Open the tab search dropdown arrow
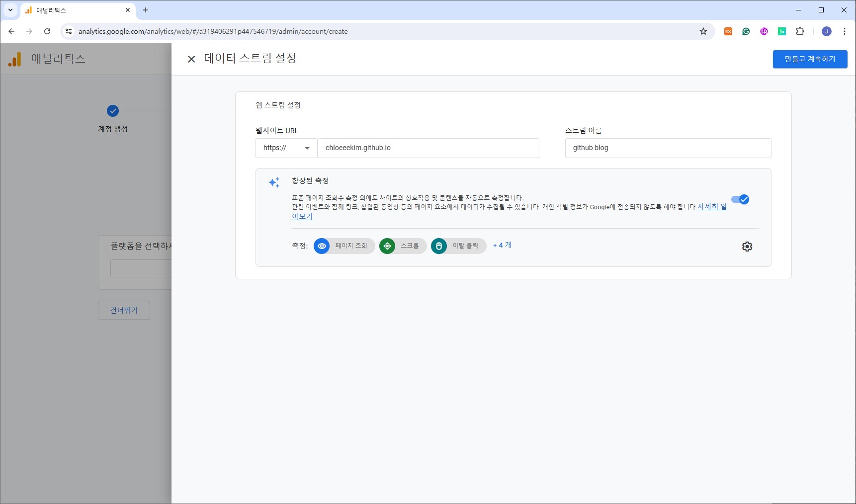Viewport: 856px width, 504px height. pyautogui.click(x=10, y=10)
